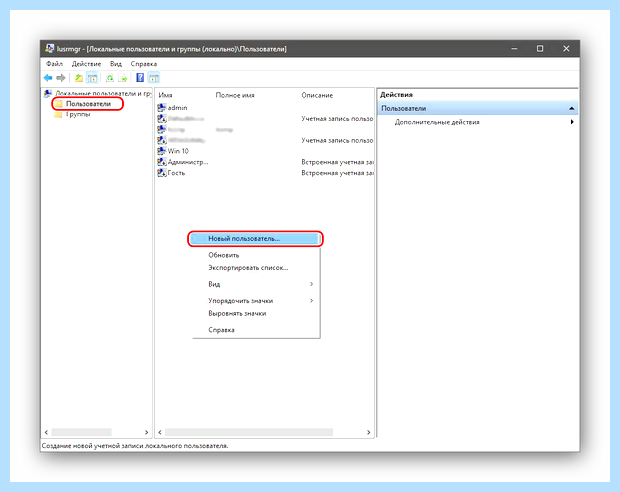Image resolution: width=620 pixels, height=492 pixels.
Task: Click the Export list toolbar icon
Action: pos(123,78)
